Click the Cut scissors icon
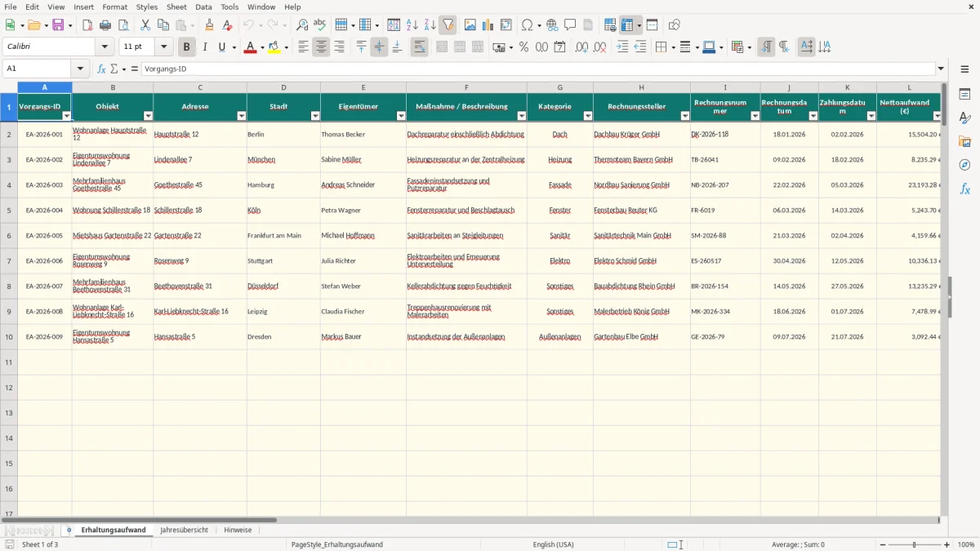The height and width of the screenshot is (551, 980). pyautogui.click(x=145, y=25)
